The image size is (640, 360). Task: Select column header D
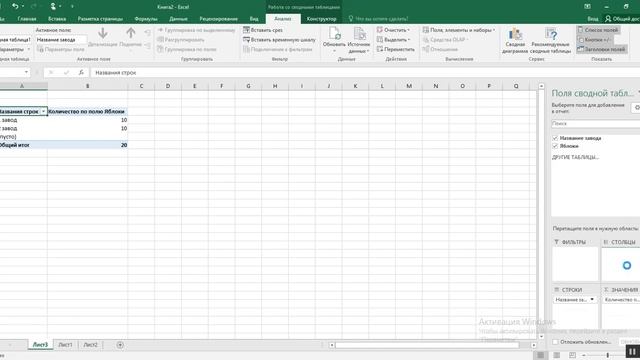(x=168, y=86)
